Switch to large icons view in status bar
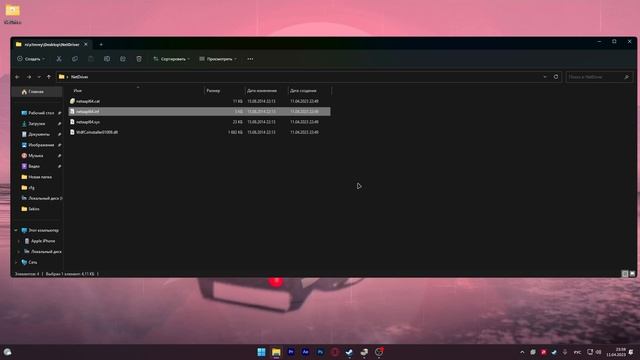640x360 pixels. click(632, 274)
